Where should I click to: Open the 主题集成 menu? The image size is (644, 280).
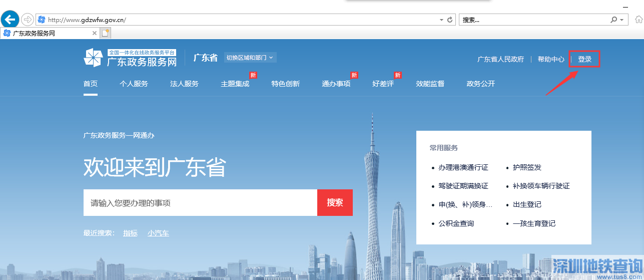click(235, 84)
